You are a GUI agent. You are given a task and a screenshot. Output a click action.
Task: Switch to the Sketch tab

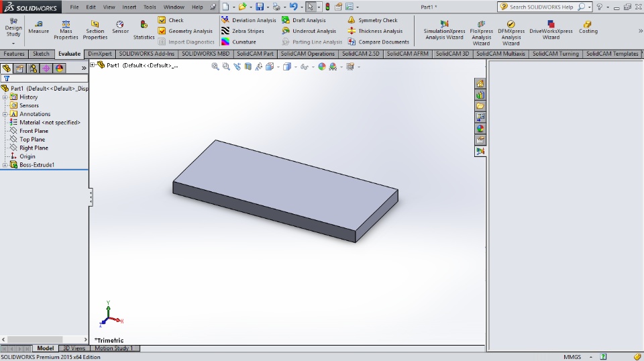[x=41, y=54]
